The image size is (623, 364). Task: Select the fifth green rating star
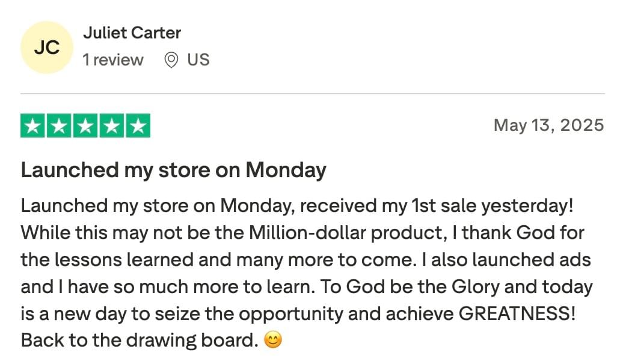[x=138, y=126]
